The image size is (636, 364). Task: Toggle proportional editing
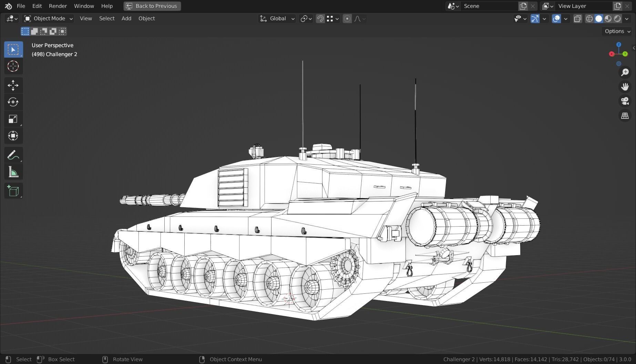pos(347,19)
